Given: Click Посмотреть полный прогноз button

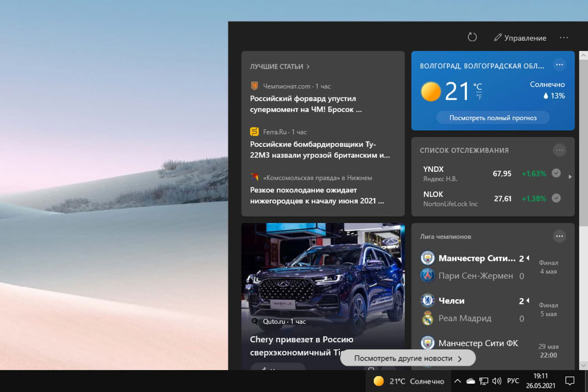Looking at the screenshot, I should (493, 118).
